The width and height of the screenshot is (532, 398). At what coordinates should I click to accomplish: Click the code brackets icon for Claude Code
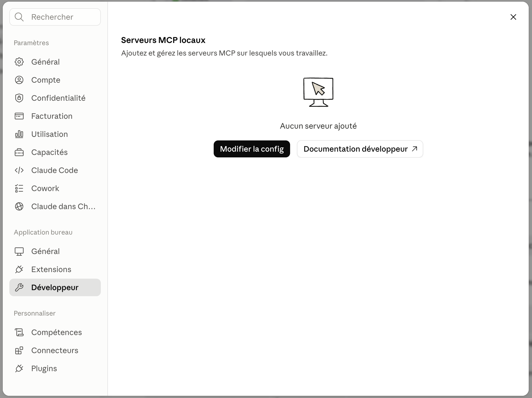[19, 170]
